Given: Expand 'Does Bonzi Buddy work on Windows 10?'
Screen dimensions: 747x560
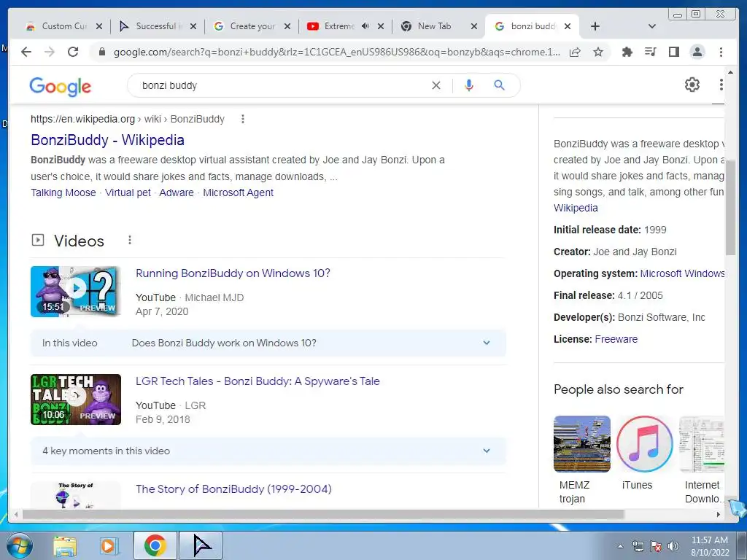Looking at the screenshot, I should 268,343.
